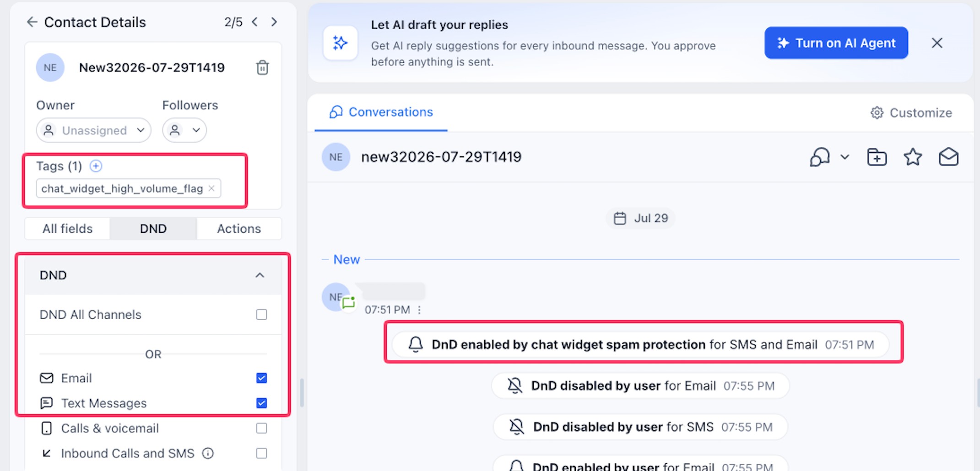Screen dimensions: 980x471
Task: Click the DnD enabled by spam protection entry
Action: 641,344
